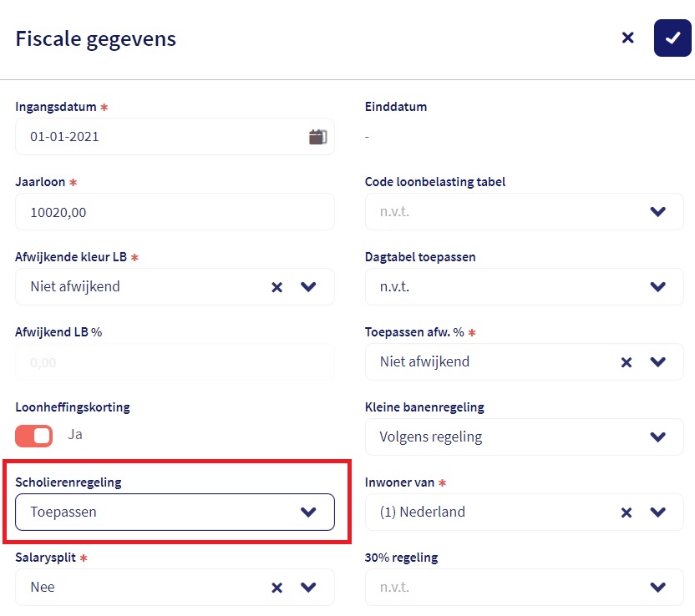
Task: Open Toepassen afw. % dropdown arrow
Action: (x=657, y=362)
